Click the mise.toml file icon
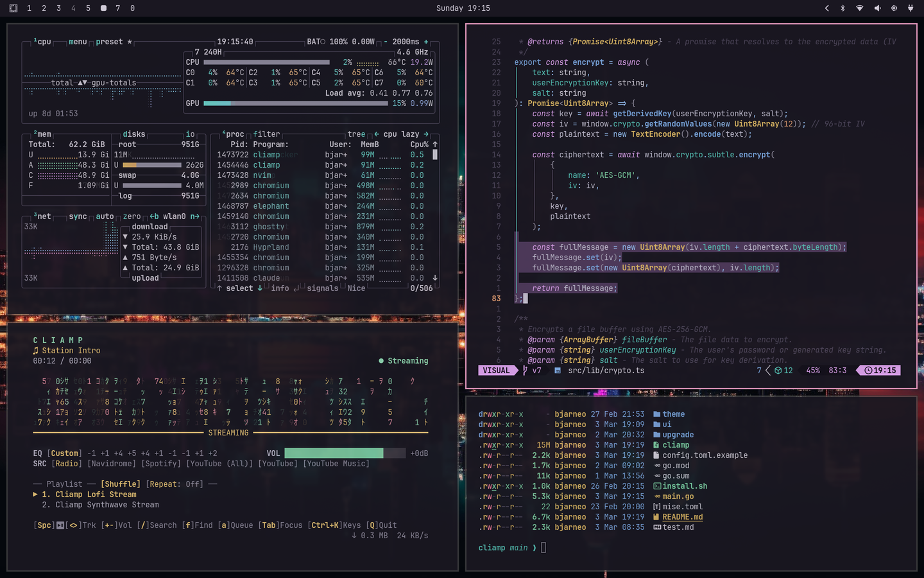The height and width of the screenshot is (578, 924). 657,507
